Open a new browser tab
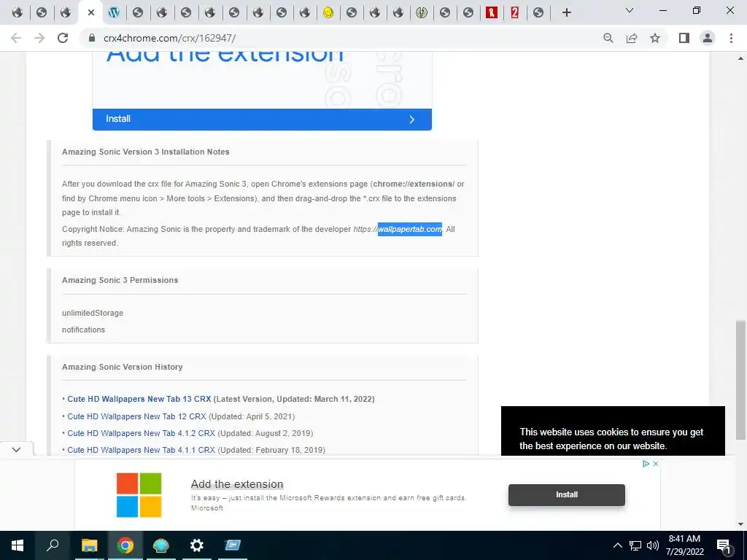The image size is (747, 560). coord(566,12)
